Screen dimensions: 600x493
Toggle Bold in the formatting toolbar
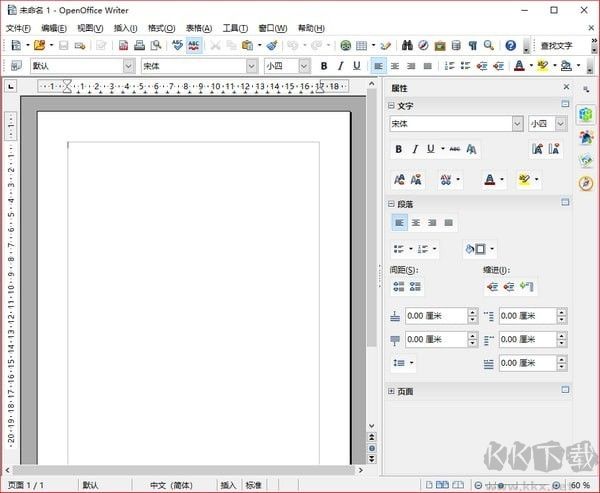(x=324, y=66)
